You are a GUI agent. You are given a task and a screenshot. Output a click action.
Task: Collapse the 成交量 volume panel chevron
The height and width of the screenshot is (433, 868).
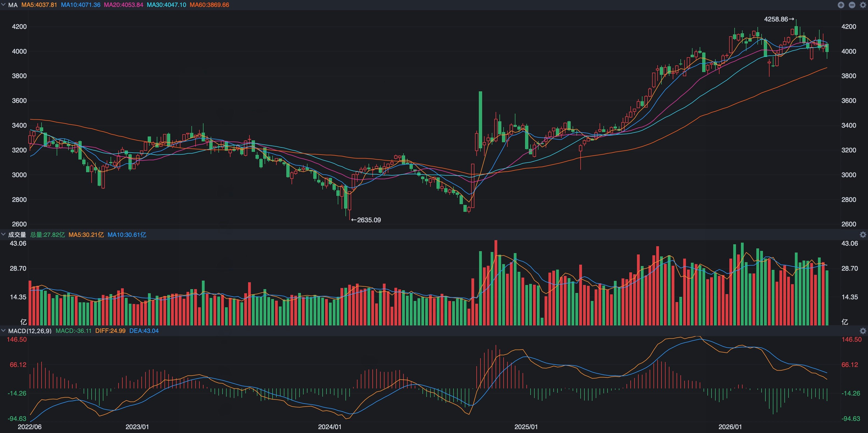(3, 234)
